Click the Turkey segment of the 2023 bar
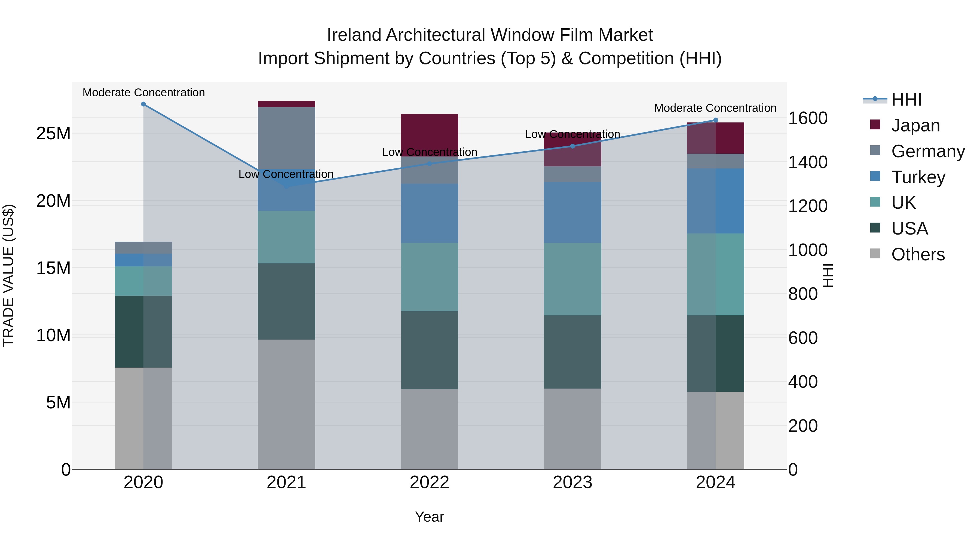Screen dimensions: 980x551 pos(572,212)
